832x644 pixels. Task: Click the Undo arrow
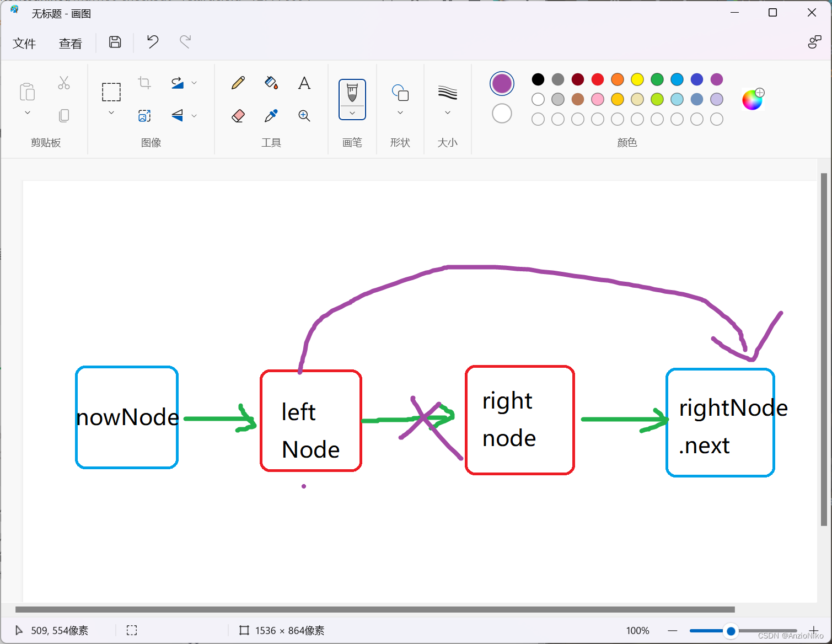point(153,42)
